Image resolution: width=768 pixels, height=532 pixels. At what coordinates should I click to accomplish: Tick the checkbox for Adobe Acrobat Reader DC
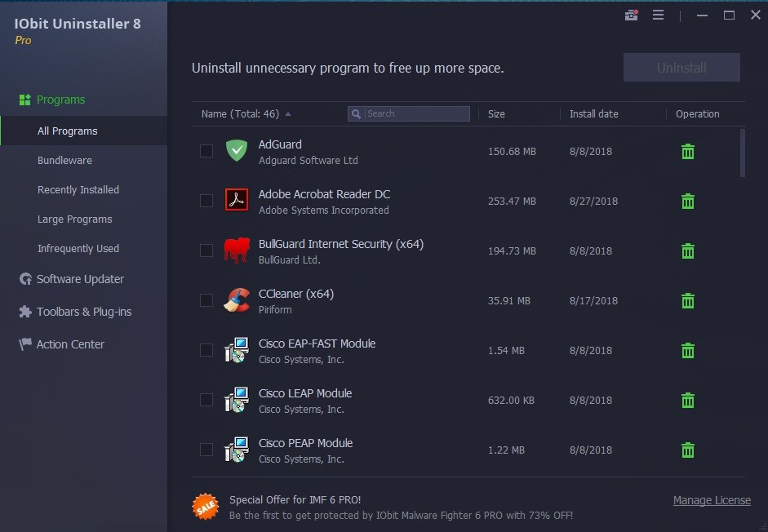click(x=206, y=201)
